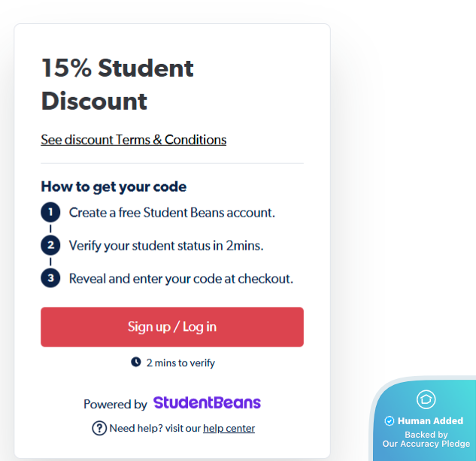Click the 2 mins to verify label
The image size is (476, 461).
click(x=180, y=362)
